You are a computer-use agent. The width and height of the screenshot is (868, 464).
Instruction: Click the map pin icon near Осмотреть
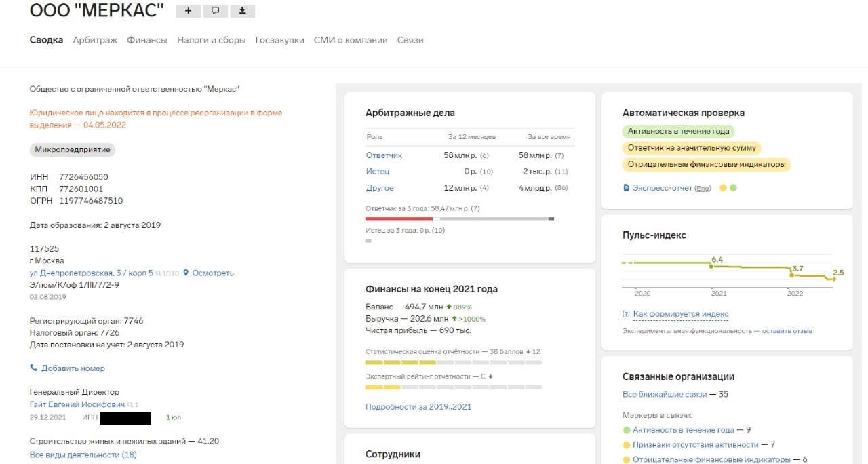click(x=186, y=273)
